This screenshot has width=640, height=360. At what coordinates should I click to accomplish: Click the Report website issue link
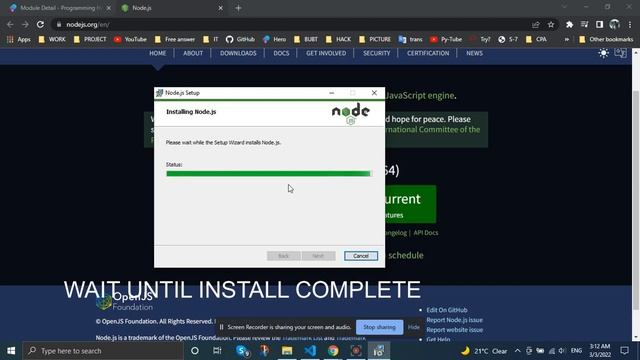[x=454, y=330]
